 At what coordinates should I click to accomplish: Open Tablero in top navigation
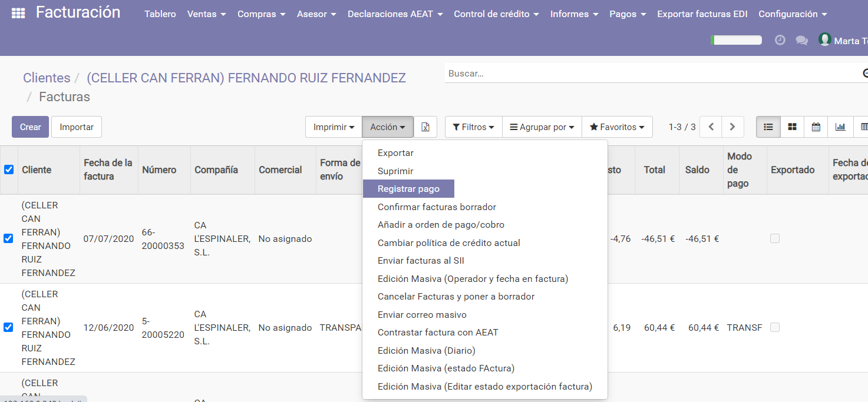point(160,14)
